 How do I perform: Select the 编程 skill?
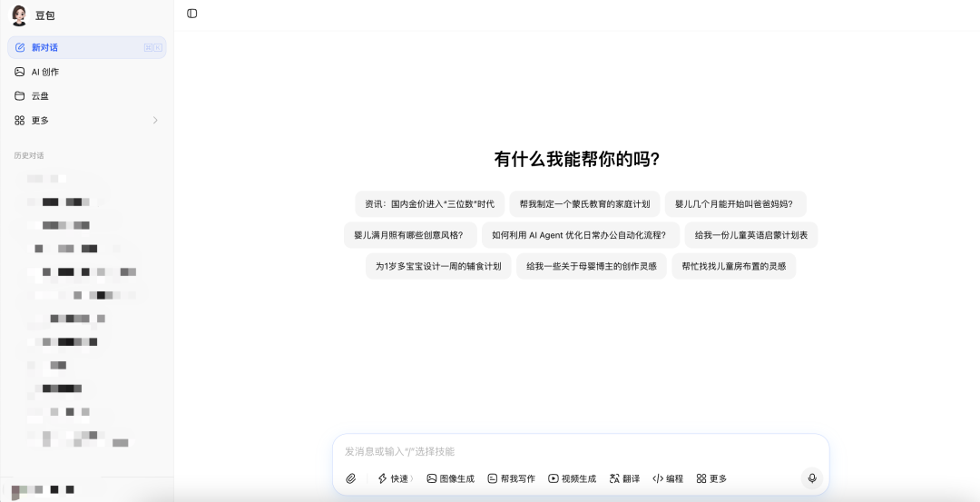(x=668, y=479)
